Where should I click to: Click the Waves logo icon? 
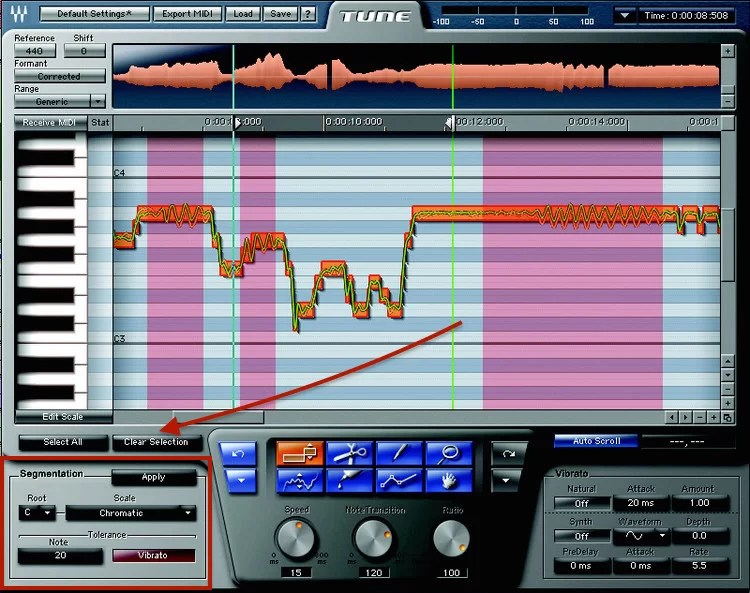[20, 14]
